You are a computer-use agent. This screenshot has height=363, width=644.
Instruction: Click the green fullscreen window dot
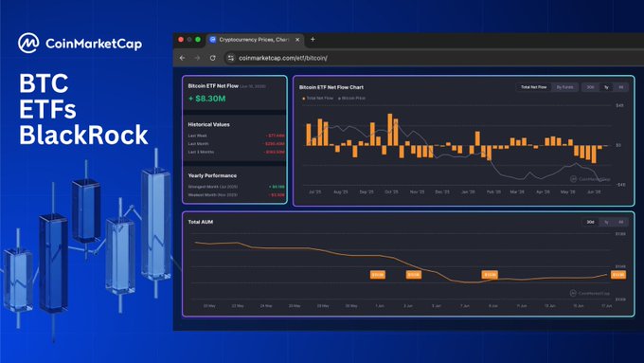pos(198,40)
